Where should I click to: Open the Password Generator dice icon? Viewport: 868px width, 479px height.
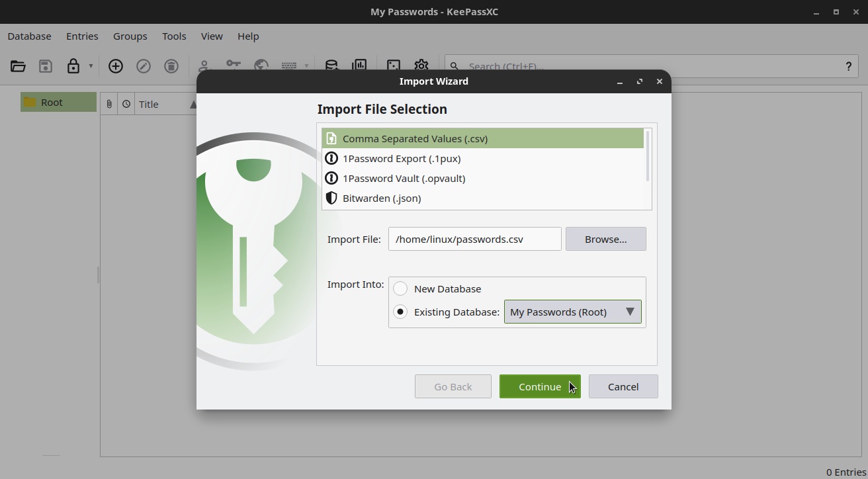click(394, 65)
